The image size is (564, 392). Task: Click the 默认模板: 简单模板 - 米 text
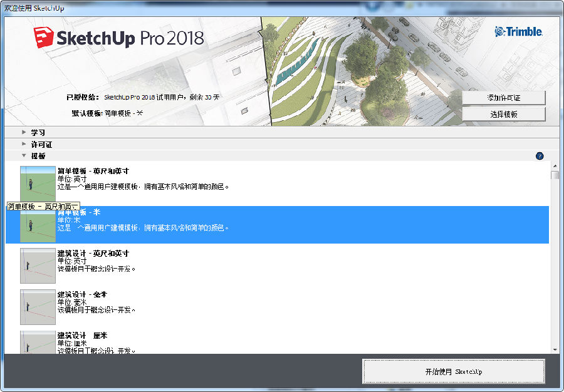click(107, 113)
